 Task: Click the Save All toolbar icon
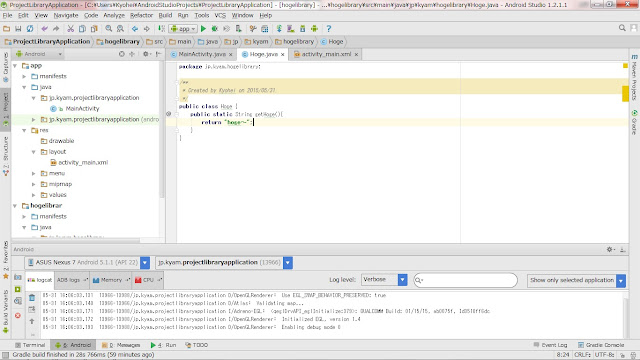[18, 29]
